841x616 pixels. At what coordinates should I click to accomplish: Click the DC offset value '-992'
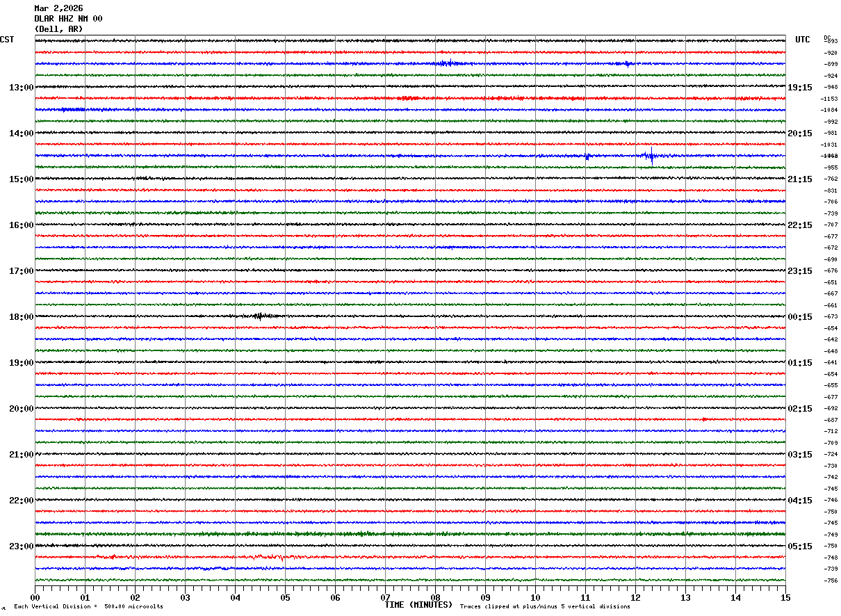pos(831,122)
